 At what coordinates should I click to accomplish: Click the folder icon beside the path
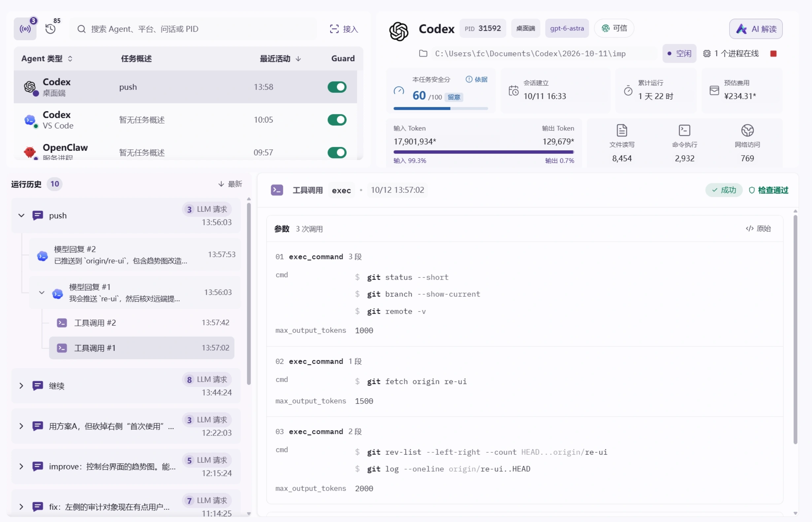[423, 53]
